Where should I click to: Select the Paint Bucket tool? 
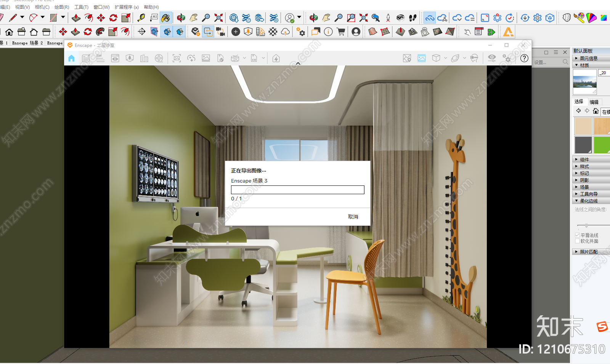[x=165, y=18]
